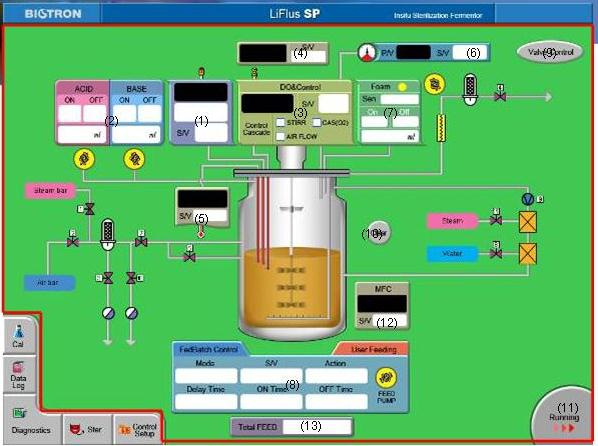Click the yellow FEED PUMP icon
The height and width of the screenshot is (446, 598).
[x=386, y=377]
